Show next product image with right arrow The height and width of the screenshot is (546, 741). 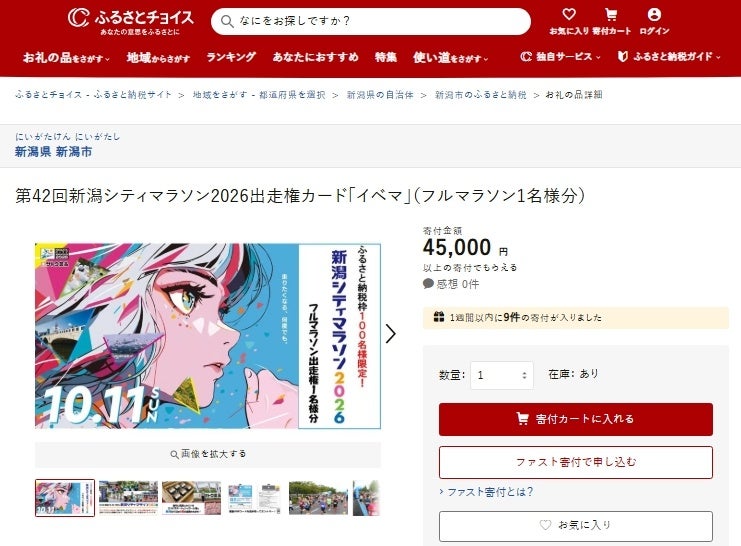(x=390, y=334)
